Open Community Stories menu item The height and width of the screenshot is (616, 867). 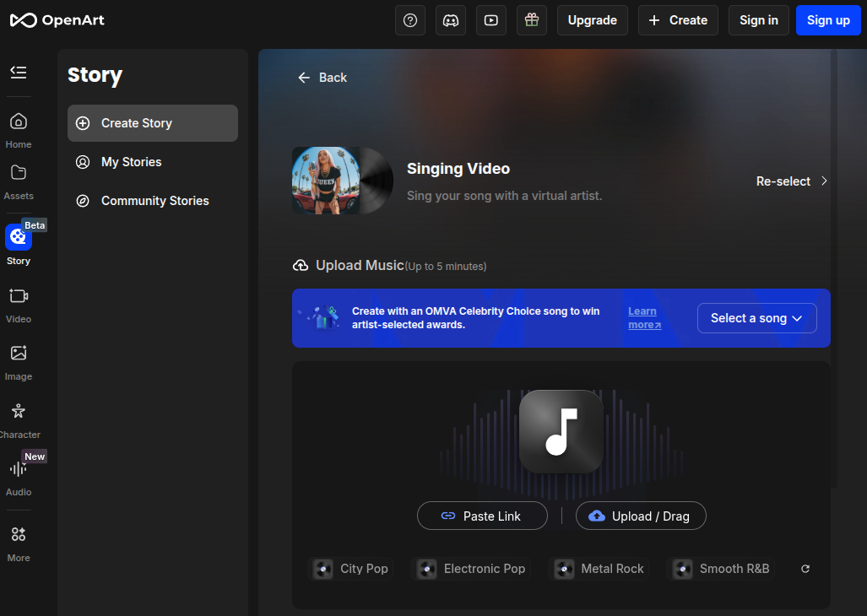(x=154, y=201)
